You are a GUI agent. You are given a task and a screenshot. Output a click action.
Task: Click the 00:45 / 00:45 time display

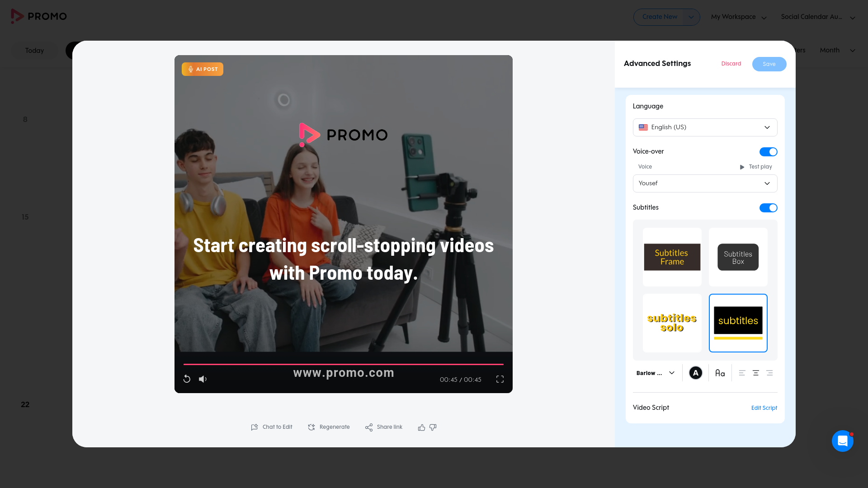[461, 380]
